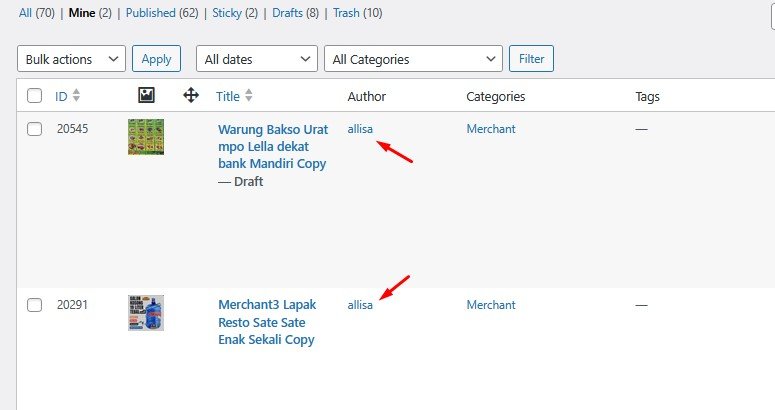775x410 pixels.
Task: Click the Title column sort arrows
Action: (x=249, y=97)
